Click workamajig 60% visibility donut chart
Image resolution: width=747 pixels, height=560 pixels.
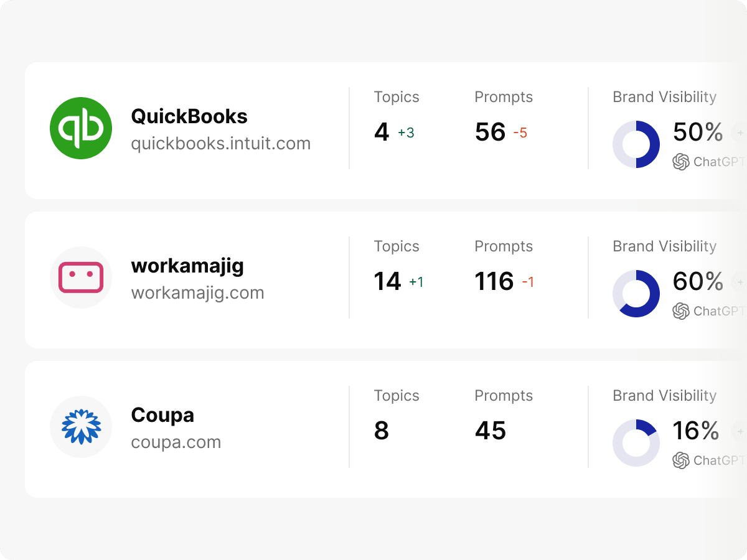pyautogui.click(x=636, y=294)
